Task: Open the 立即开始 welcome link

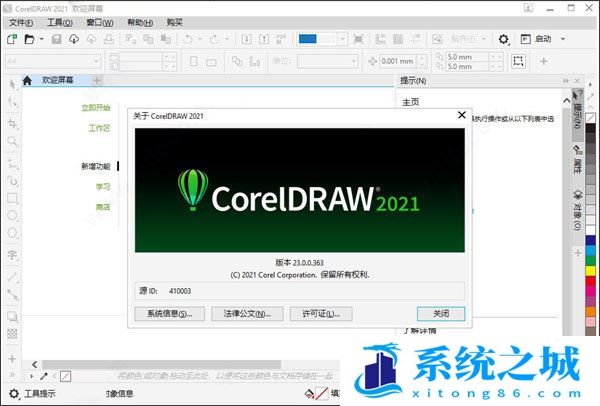Action: [x=96, y=108]
